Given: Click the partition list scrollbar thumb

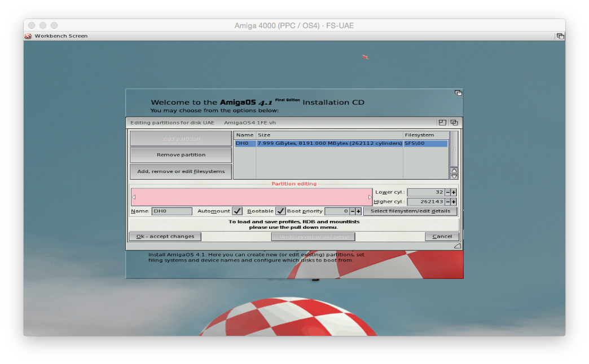Looking at the screenshot, I should pos(454,149).
